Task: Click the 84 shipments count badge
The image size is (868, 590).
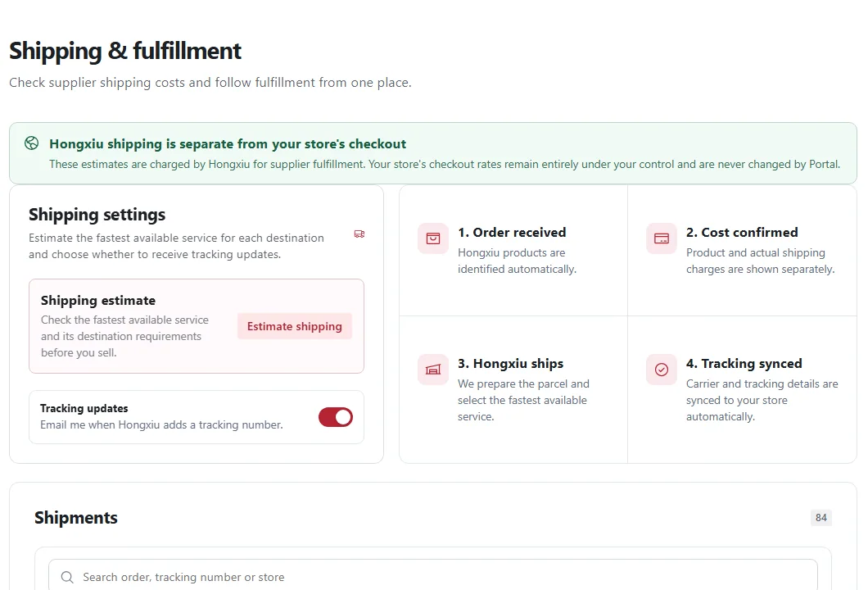Action: [x=821, y=517]
